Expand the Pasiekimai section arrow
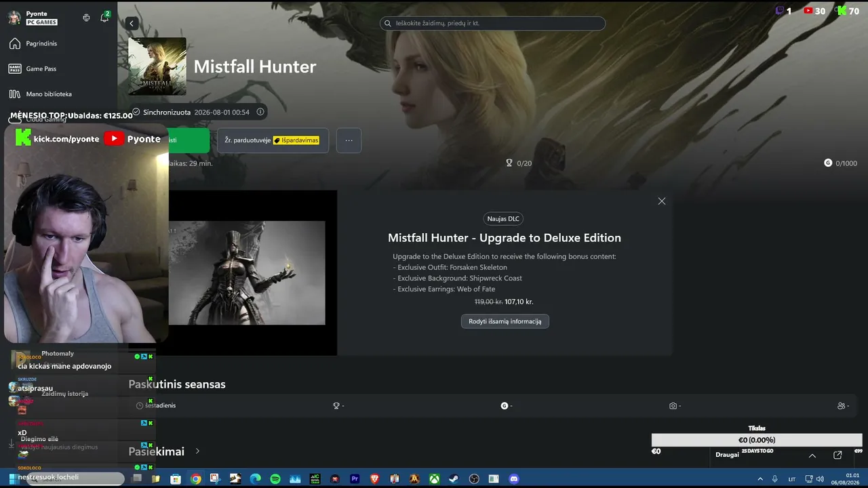 pos(197,451)
